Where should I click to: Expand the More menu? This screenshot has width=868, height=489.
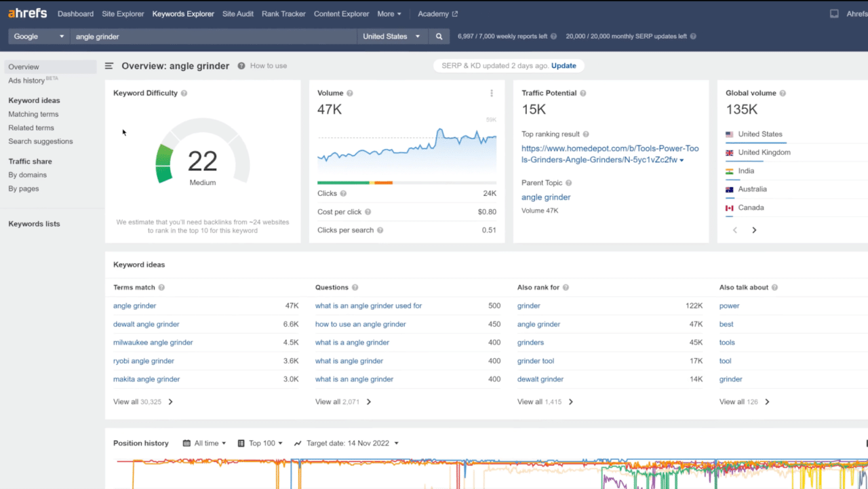click(389, 14)
